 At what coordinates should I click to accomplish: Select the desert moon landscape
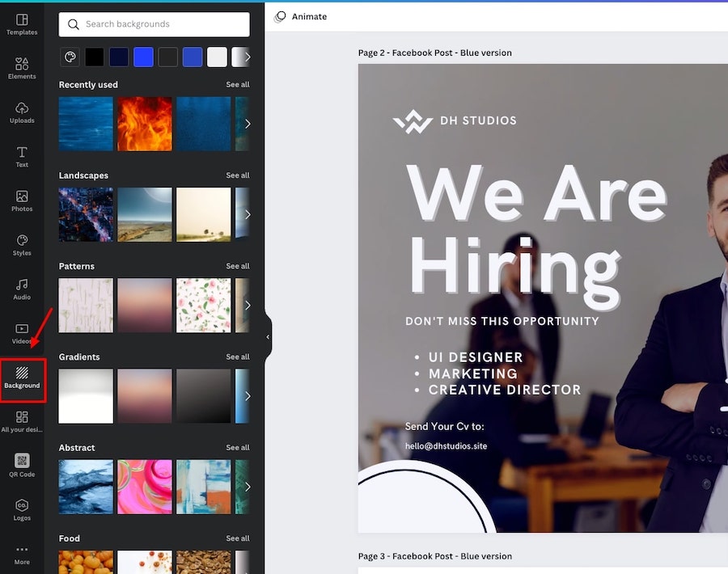(145, 214)
